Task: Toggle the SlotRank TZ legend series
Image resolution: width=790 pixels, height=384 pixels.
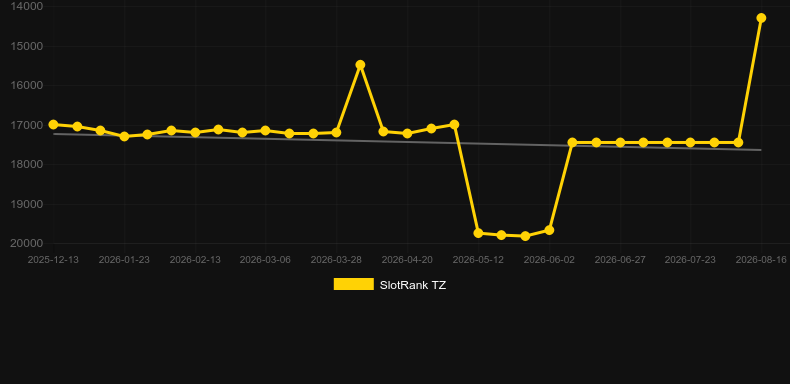Action: click(x=389, y=285)
